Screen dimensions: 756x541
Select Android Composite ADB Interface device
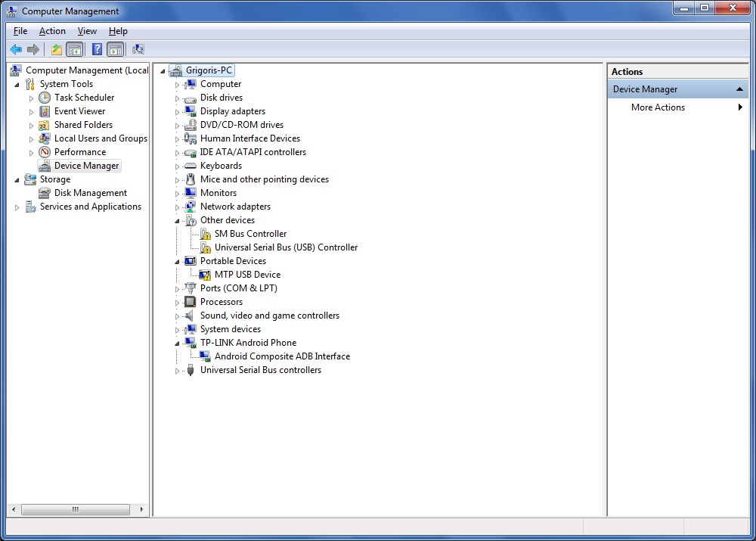tap(282, 356)
